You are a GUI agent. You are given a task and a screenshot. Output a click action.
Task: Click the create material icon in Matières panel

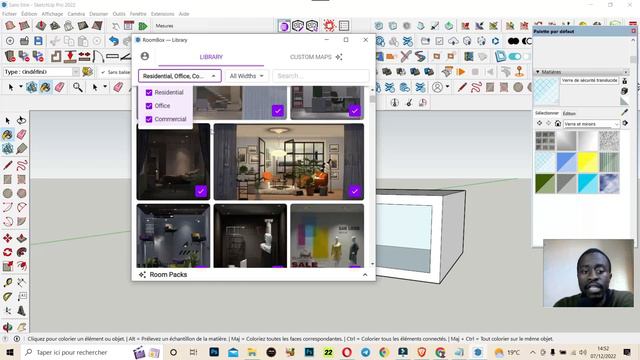click(x=624, y=91)
